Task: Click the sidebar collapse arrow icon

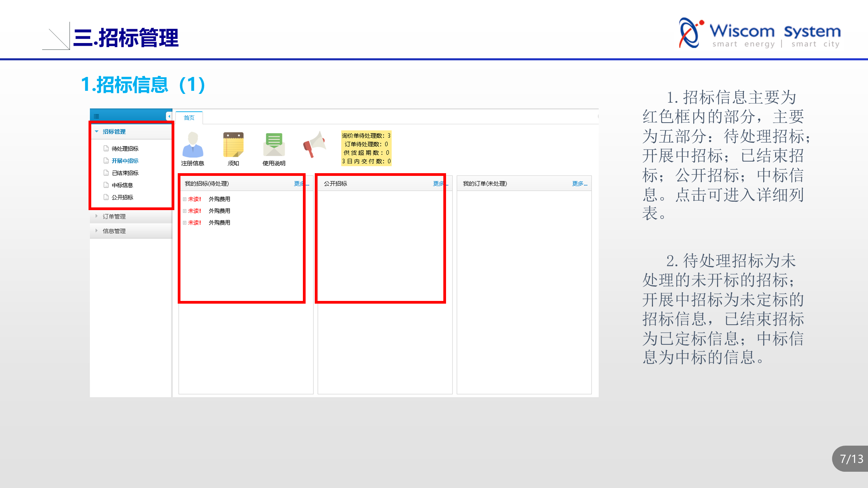Action: [169, 116]
